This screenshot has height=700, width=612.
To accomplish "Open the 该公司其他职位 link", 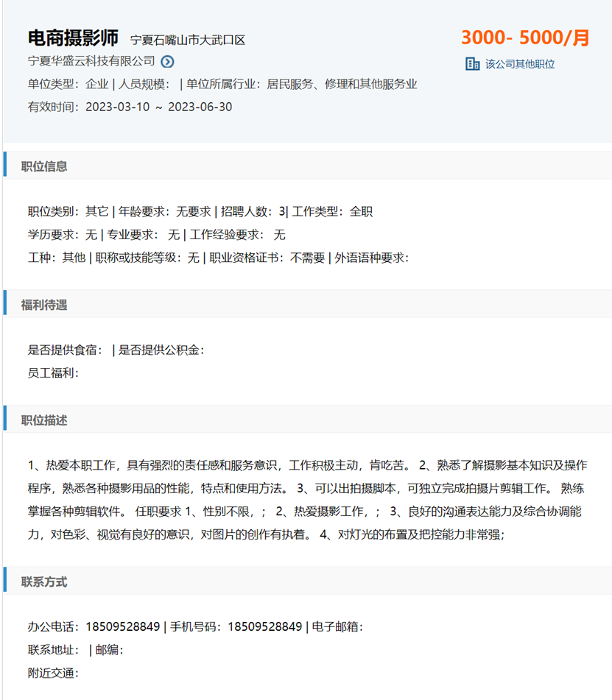I will tap(520, 64).
